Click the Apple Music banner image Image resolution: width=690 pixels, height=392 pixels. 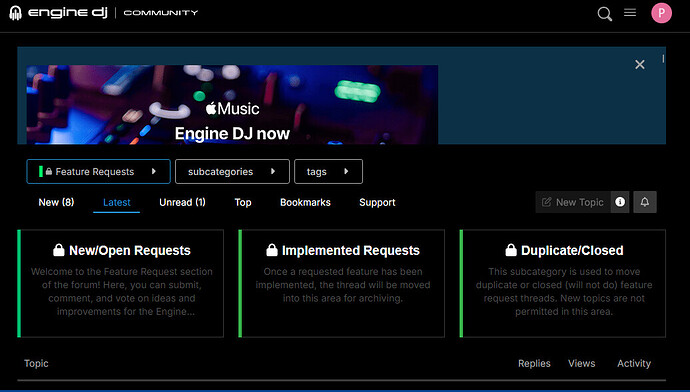pyautogui.click(x=232, y=105)
